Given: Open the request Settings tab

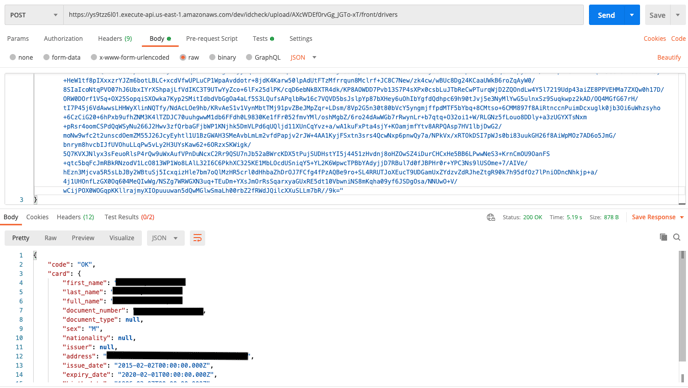Looking at the screenshot, I should click(x=301, y=39).
